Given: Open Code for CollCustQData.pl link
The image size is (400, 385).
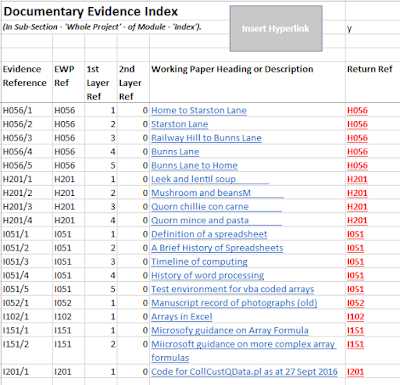Looking at the screenshot, I should tap(244, 372).
